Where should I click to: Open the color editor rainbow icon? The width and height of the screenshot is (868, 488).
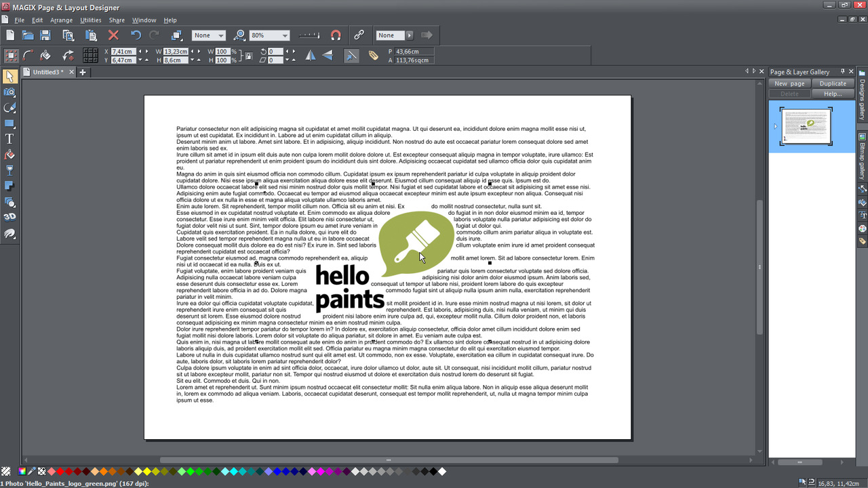23,471
